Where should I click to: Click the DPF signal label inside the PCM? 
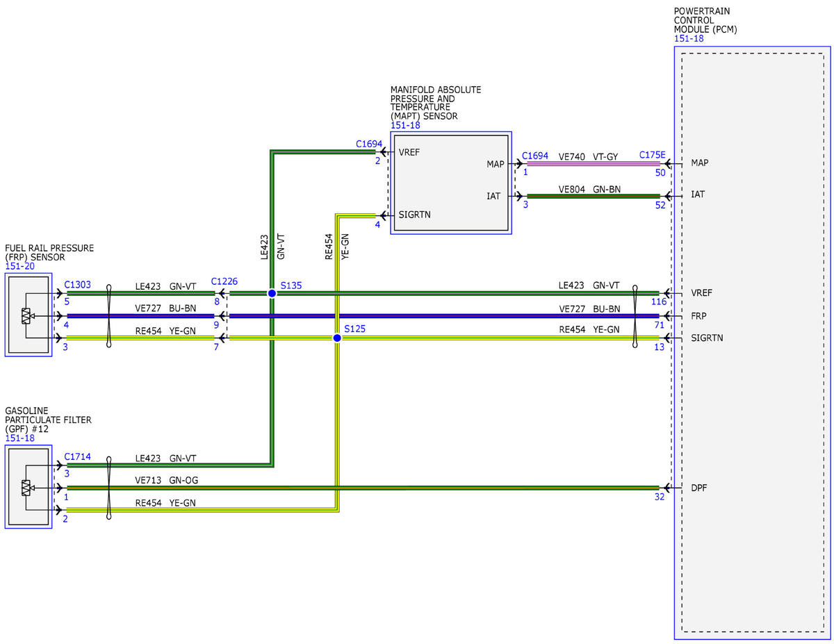[700, 488]
